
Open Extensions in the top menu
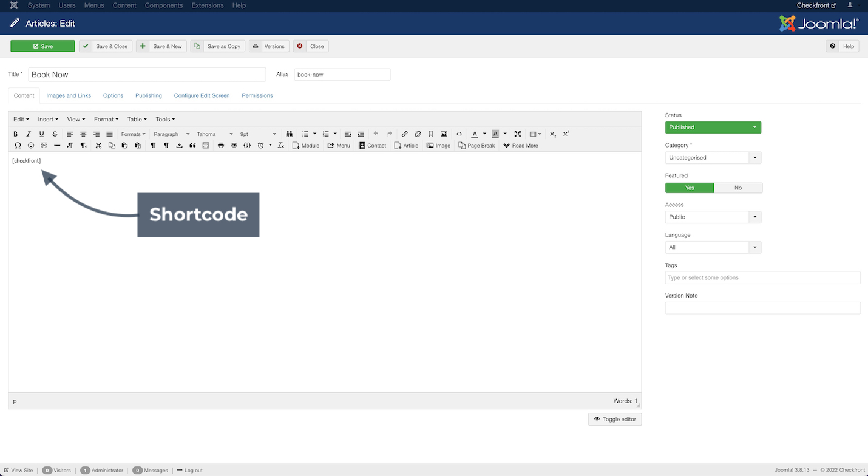pos(208,5)
